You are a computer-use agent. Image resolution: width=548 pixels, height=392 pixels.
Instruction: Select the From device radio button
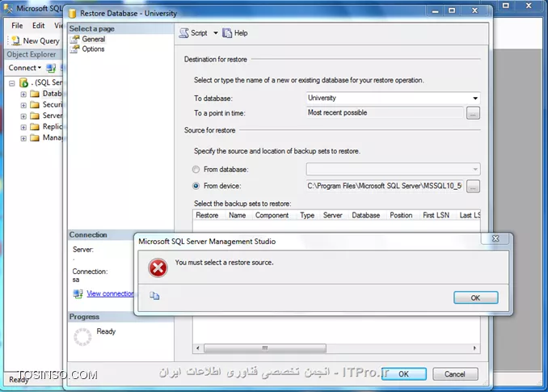tap(196, 186)
